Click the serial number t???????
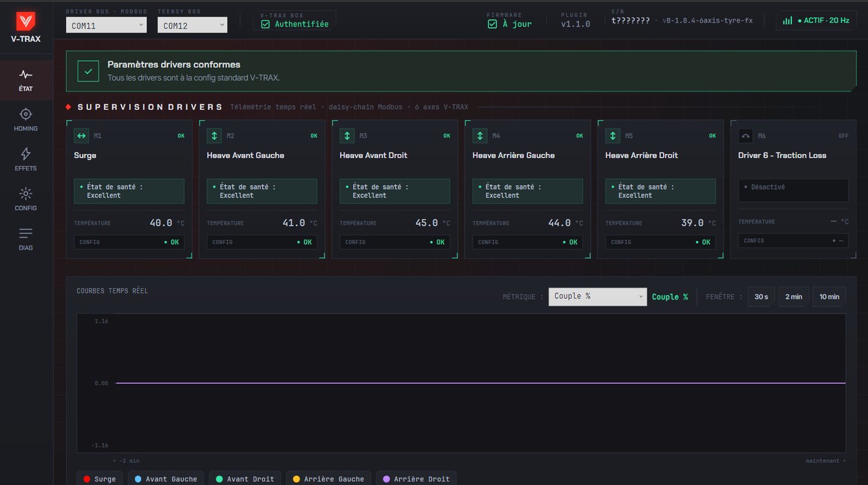 (630, 21)
